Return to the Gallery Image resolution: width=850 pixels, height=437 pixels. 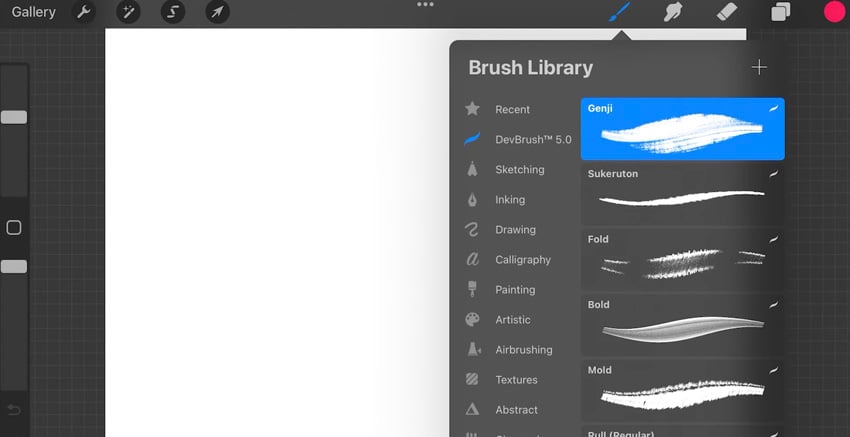tap(34, 12)
